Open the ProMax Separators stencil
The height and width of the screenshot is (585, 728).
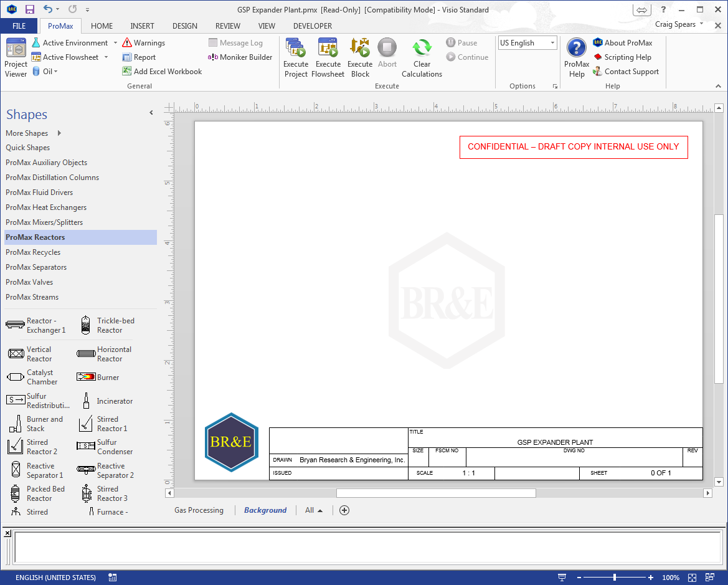[36, 267]
